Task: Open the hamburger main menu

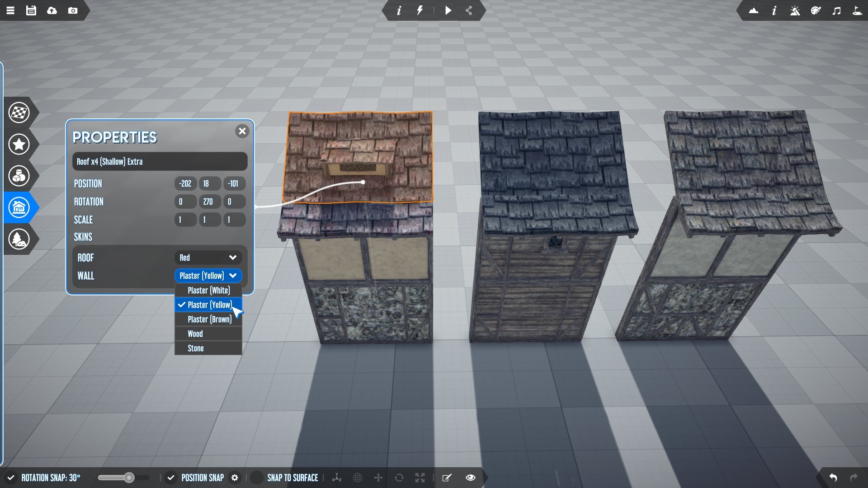Action: (x=10, y=10)
